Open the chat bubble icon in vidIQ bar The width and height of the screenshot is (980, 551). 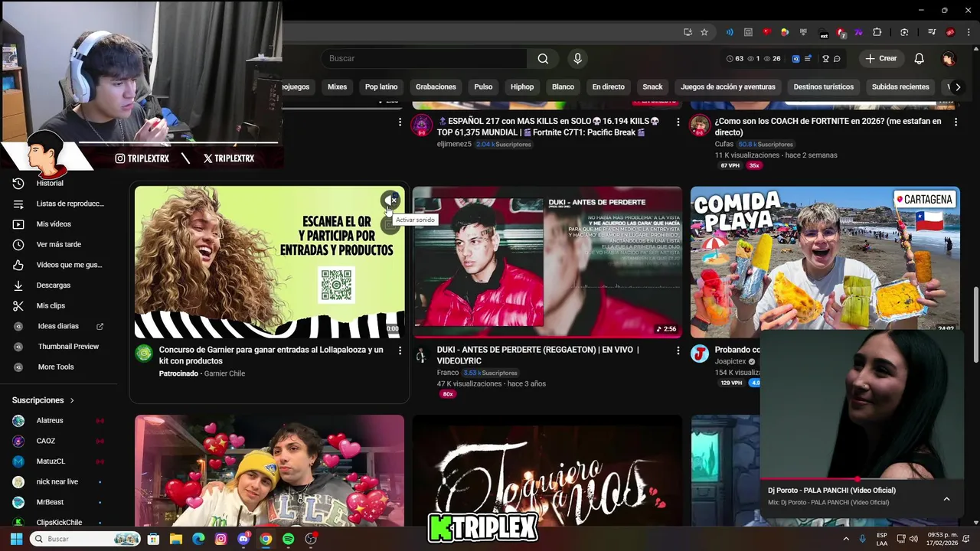(837, 59)
